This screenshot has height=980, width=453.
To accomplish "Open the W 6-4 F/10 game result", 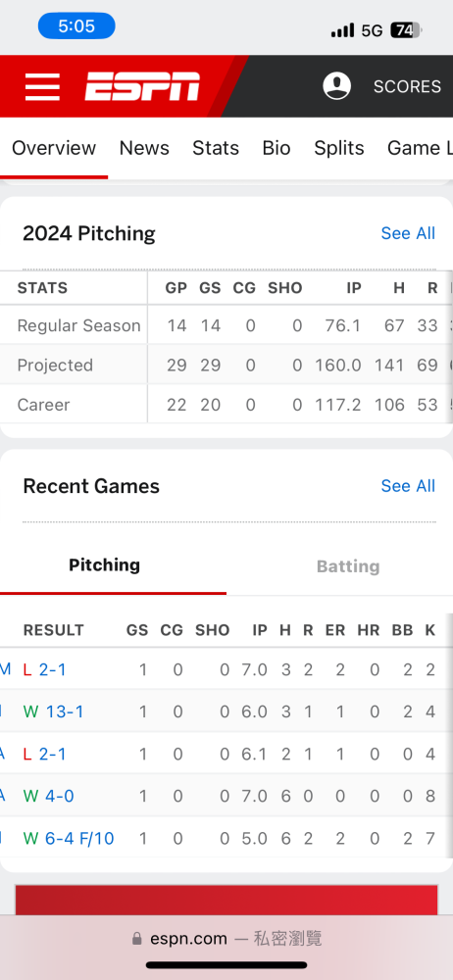I will pos(69,838).
